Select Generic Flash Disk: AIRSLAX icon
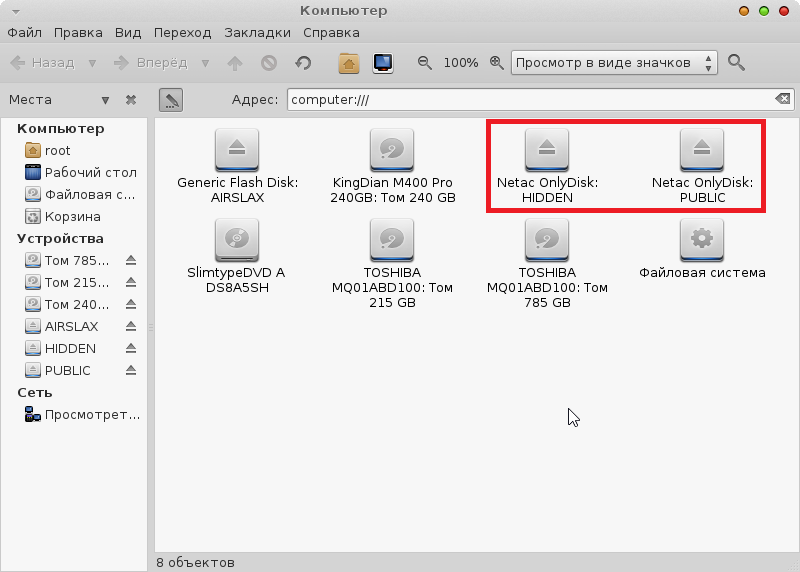Image resolution: width=800 pixels, height=572 pixels. click(237, 150)
